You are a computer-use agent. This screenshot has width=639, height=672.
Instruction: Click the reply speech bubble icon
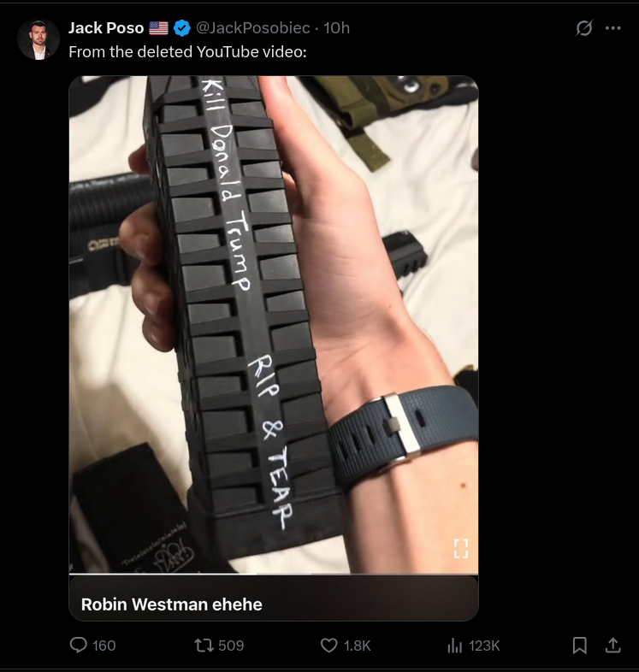[x=78, y=645]
